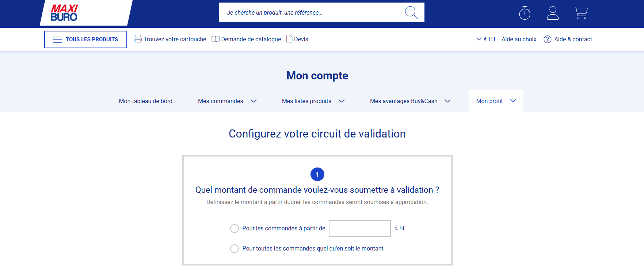Expand the Mes listes produits dropdown
The width and height of the screenshot is (644, 275).
[342, 101]
